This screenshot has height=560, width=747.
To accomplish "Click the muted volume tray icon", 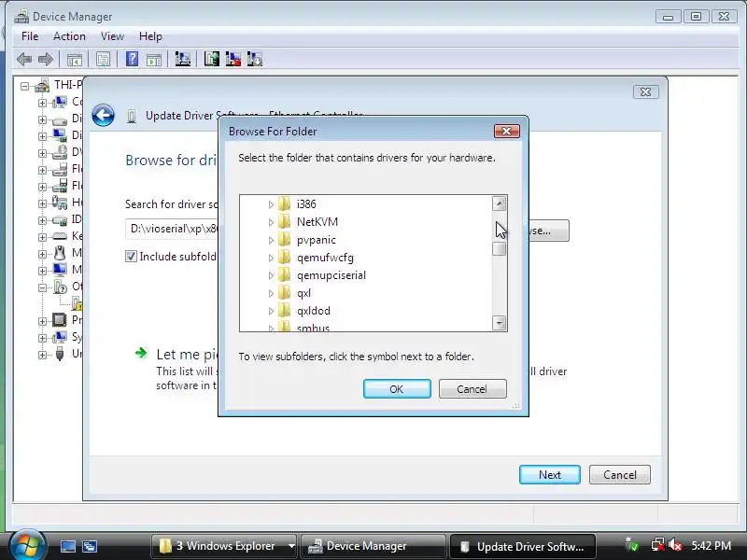I will tap(675, 545).
